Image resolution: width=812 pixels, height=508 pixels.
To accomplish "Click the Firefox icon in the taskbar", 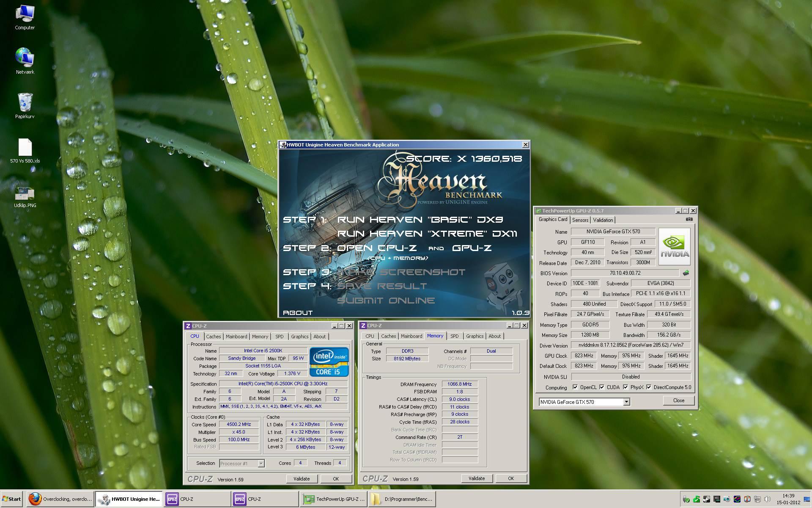I will 35,499.
